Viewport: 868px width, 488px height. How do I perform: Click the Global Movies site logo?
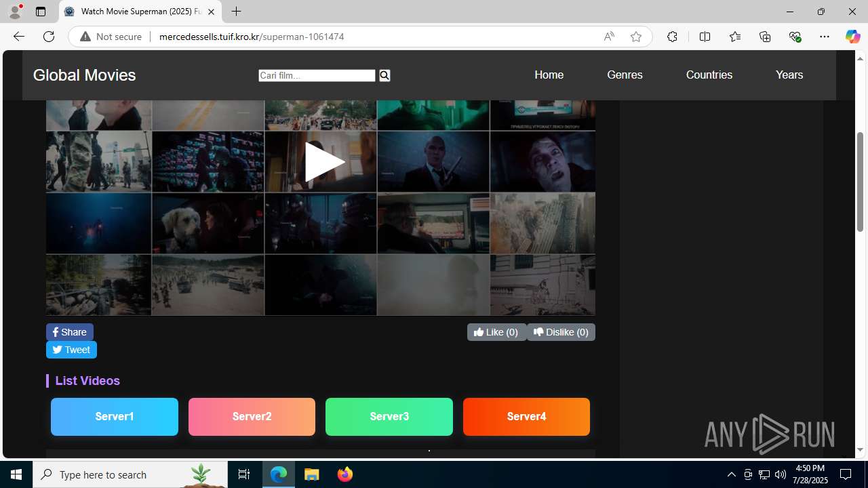click(84, 75)
